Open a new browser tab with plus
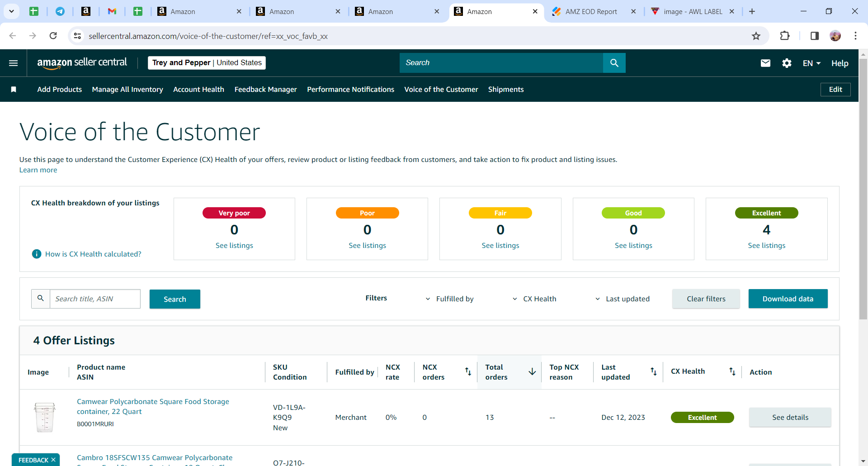Viewport: 868px width, 466px height. 752,11
